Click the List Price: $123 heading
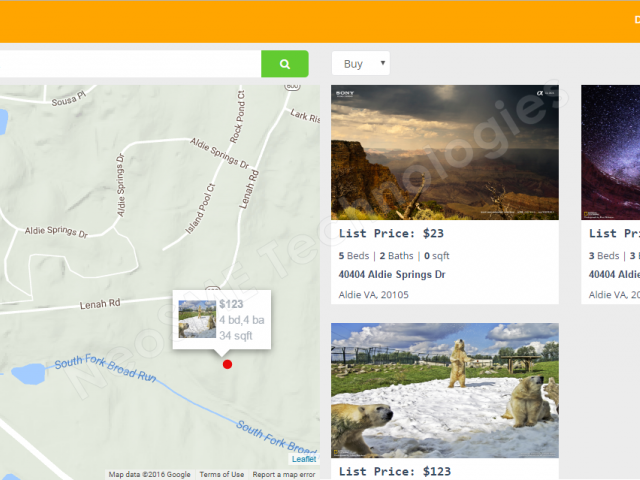 (395, 472)
